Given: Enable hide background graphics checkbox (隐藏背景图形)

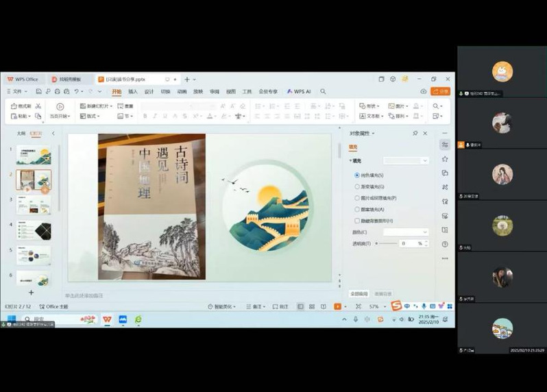Looking at the screenshot, I should 357,221.
